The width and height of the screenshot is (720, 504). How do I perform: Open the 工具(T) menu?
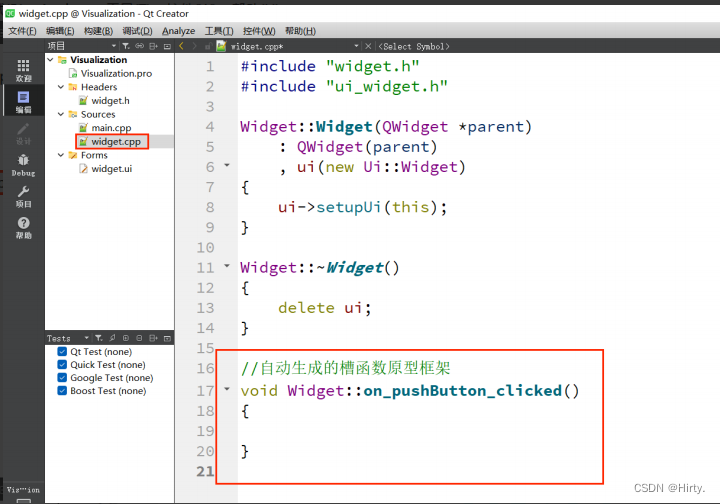coord(219,31)
